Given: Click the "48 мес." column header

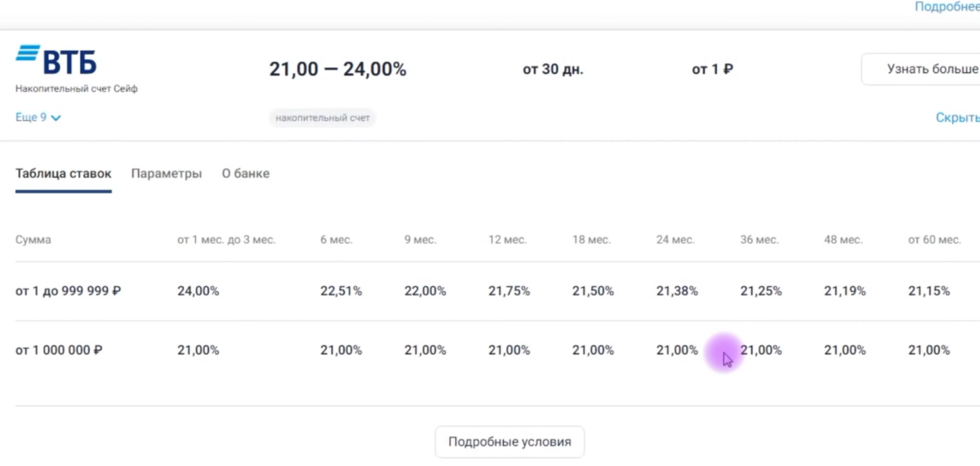Looking at the screenshot, I should click(844, 240).
